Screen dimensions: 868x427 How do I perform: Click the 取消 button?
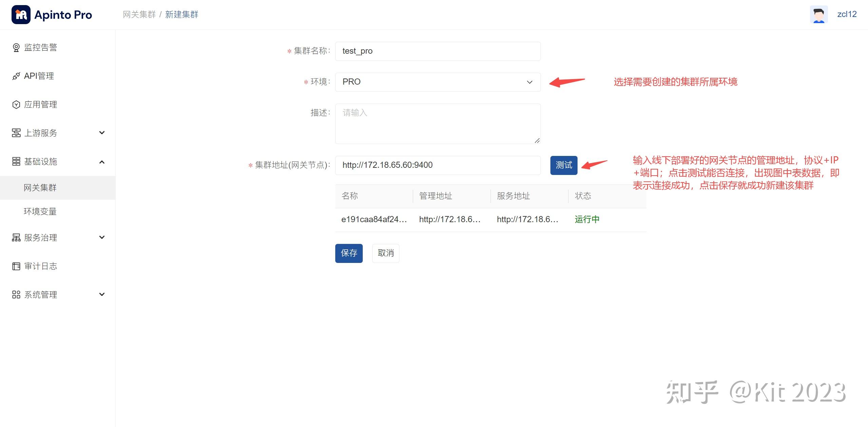point(386,253)
